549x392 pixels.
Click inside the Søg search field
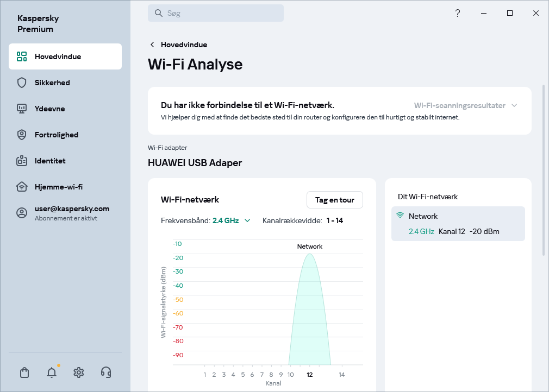pyautogui.click(x=216, y=12)
